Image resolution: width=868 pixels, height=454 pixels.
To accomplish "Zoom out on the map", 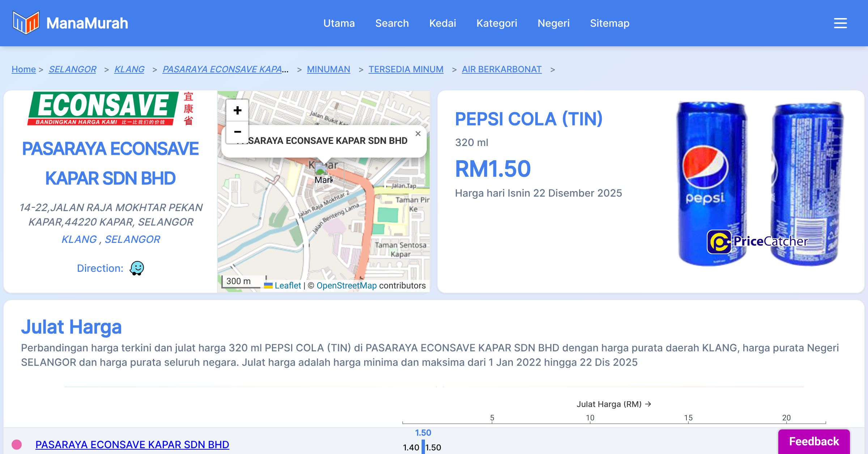I will coord(237,132).
